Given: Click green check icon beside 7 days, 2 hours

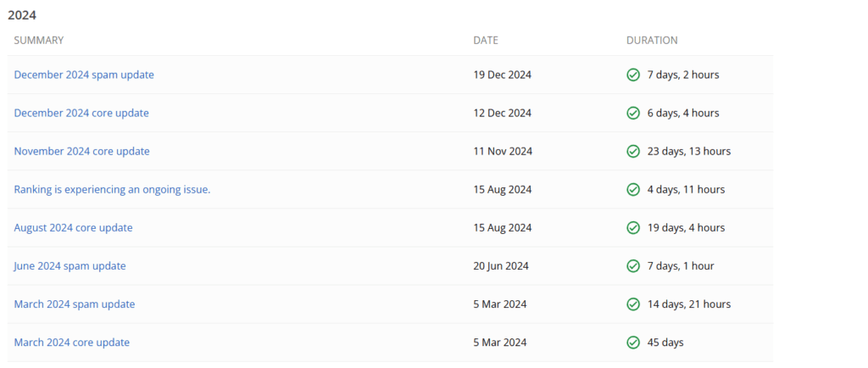Looking at the screenshot, I should pos(632,75).
